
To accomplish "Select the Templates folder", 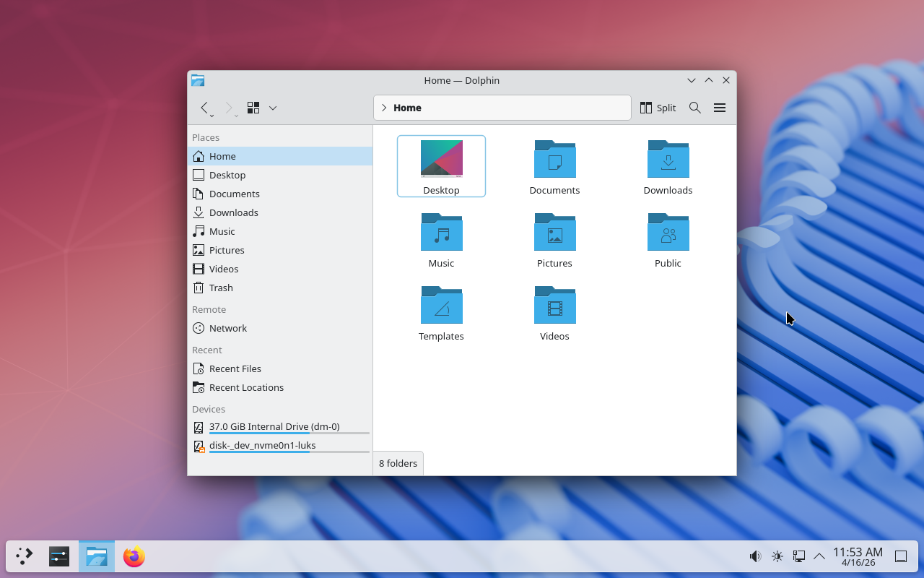I will click(441, 306).
